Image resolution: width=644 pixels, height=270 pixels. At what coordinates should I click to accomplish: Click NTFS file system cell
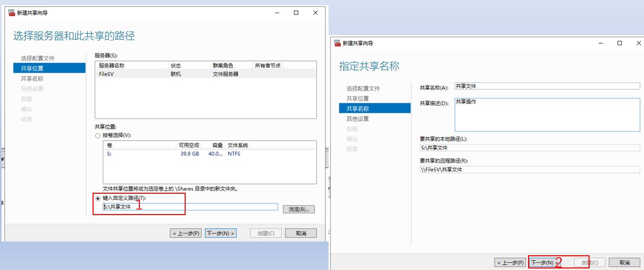(234, 154)
